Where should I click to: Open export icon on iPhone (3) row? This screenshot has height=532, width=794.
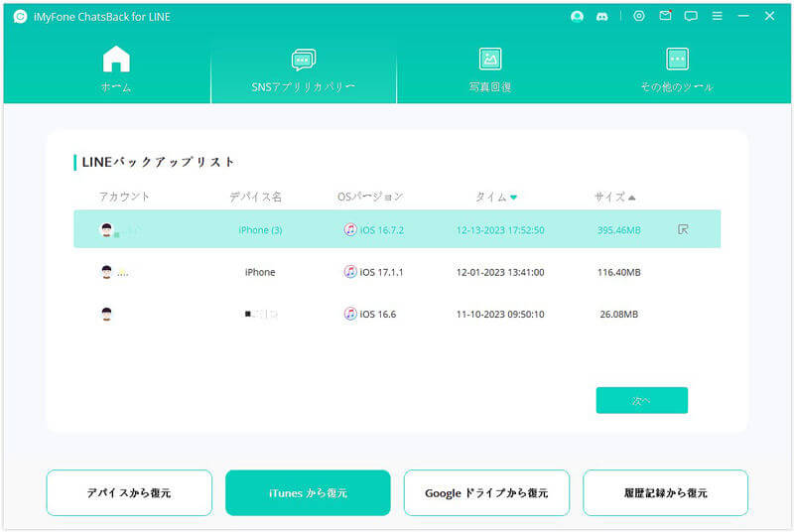click(x=683, y=230)
